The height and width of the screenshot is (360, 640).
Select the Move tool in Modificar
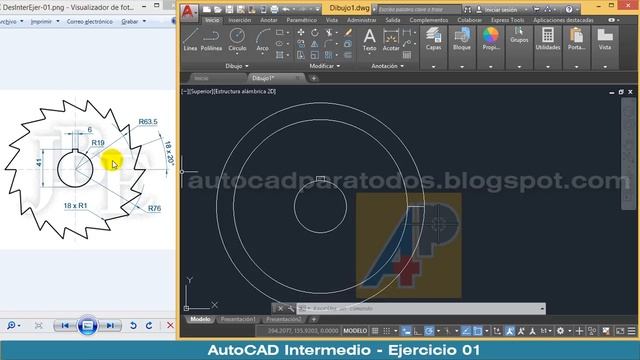[x=301, y=32]
